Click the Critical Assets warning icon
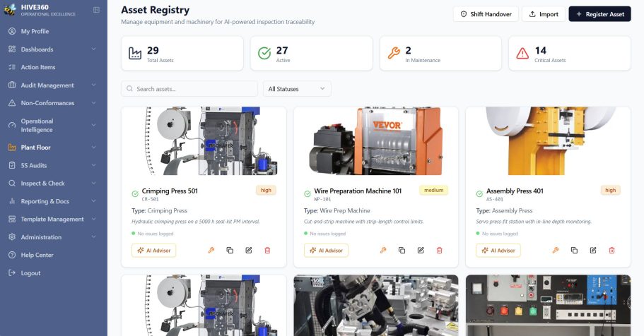This screenshot has height=336, width=644. [x=522, y=54]
